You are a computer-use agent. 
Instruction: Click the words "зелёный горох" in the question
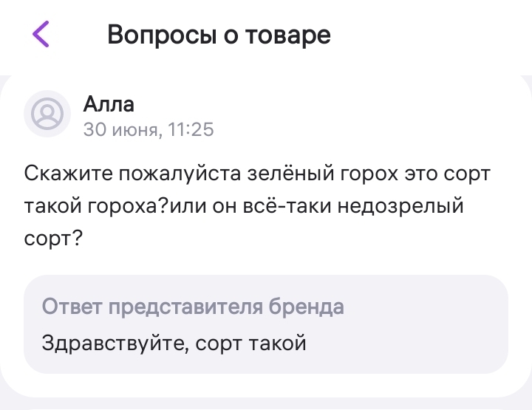(x=296, y=174)
